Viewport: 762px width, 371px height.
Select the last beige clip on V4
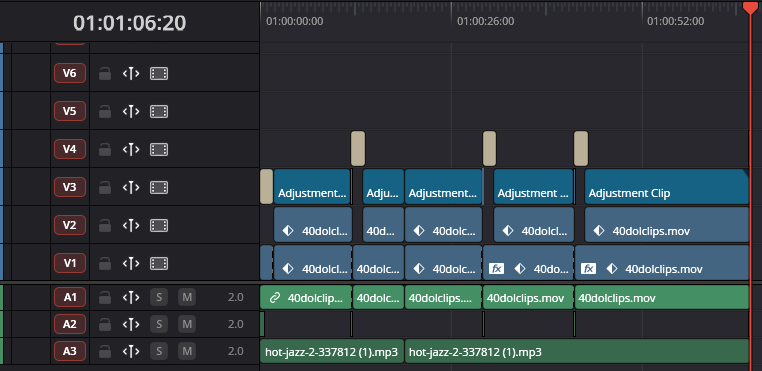click(x=581, y=149)
